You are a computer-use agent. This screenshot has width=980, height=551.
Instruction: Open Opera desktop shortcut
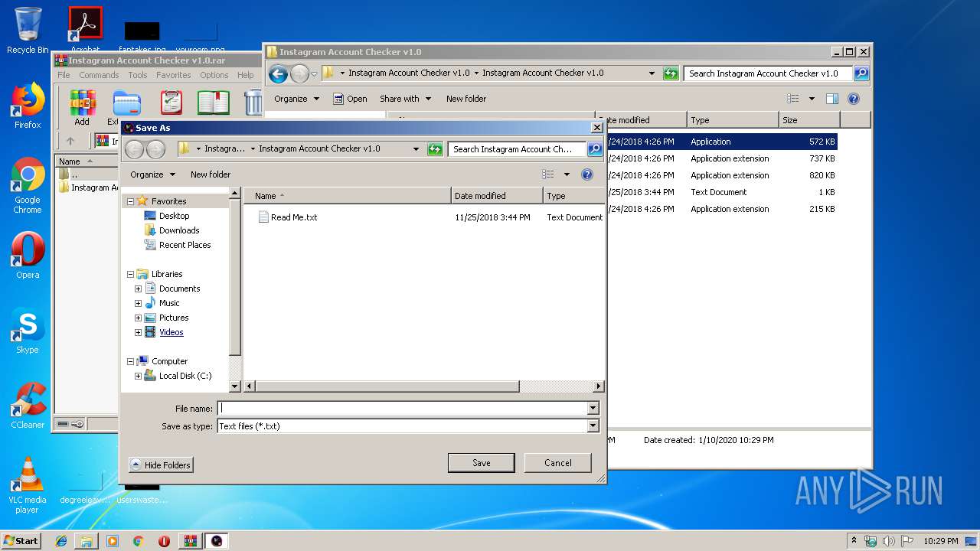pos(28,256)
